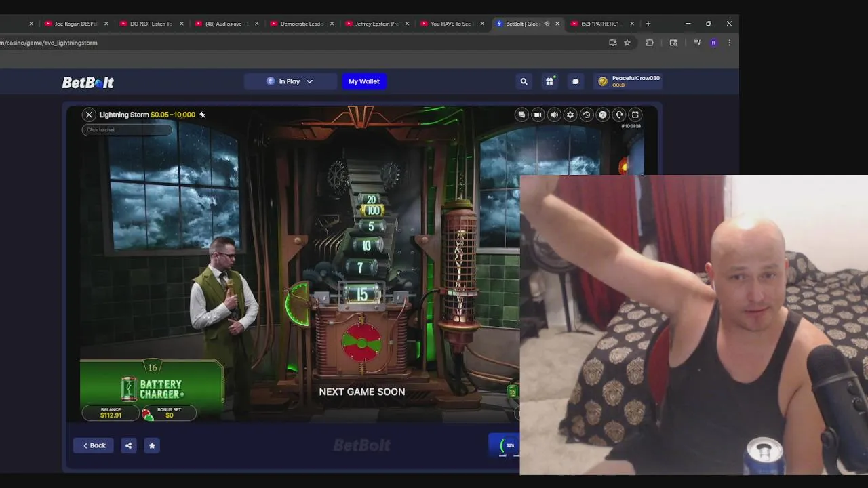The image size is (868, 488).
Task: Open the media control icon in browser toolbar
Action: pos(697,43)
